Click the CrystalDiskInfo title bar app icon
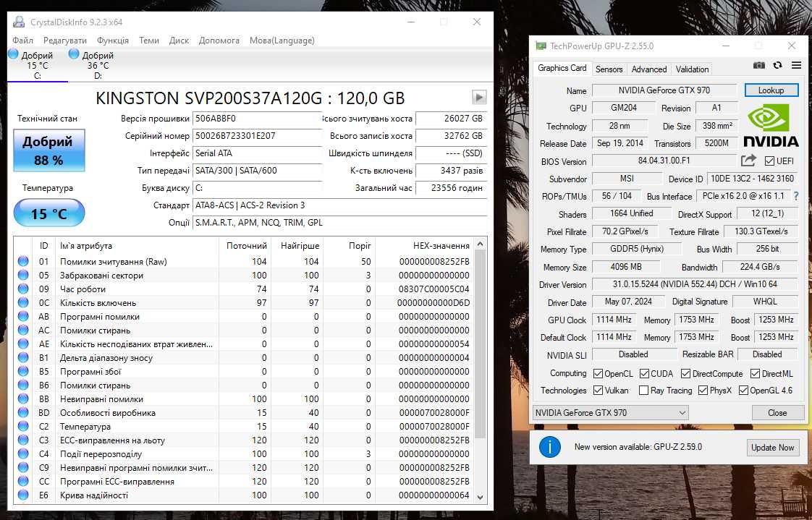 pyautogui.click(x=19, y=22)
